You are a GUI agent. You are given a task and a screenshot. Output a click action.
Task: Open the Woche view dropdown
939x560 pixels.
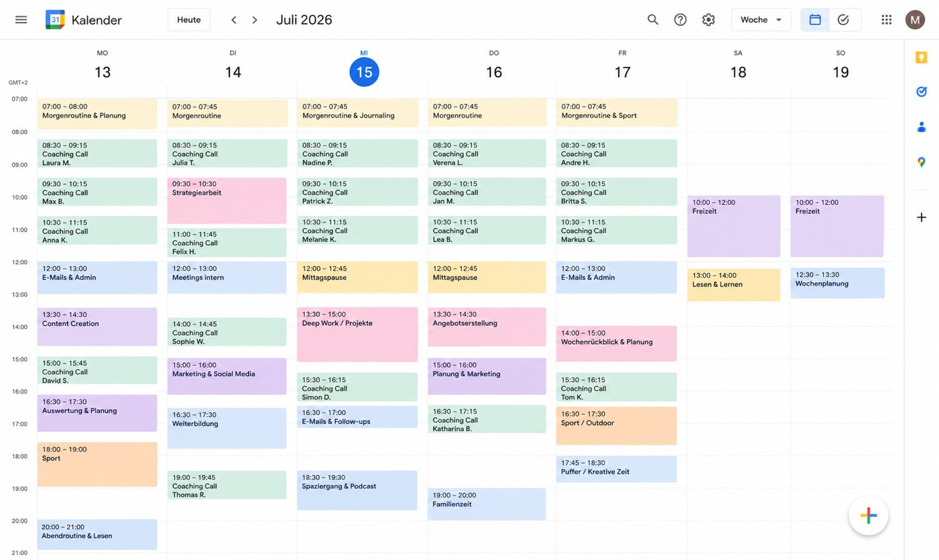click(x=761, y=19)
